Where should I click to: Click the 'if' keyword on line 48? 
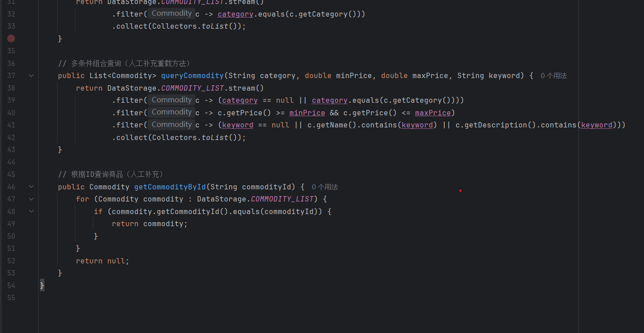pyautogui.click(x=98, y=211)
